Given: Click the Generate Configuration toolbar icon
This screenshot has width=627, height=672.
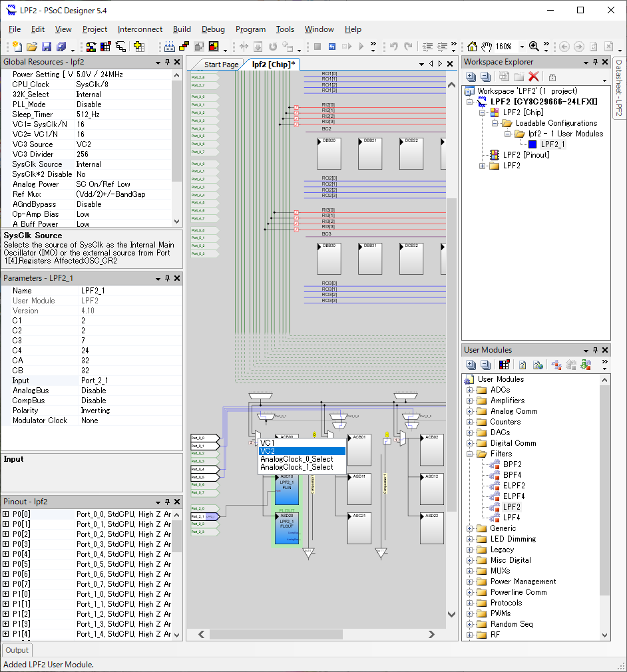Looking at the screenshot, I should click(170, 47).
